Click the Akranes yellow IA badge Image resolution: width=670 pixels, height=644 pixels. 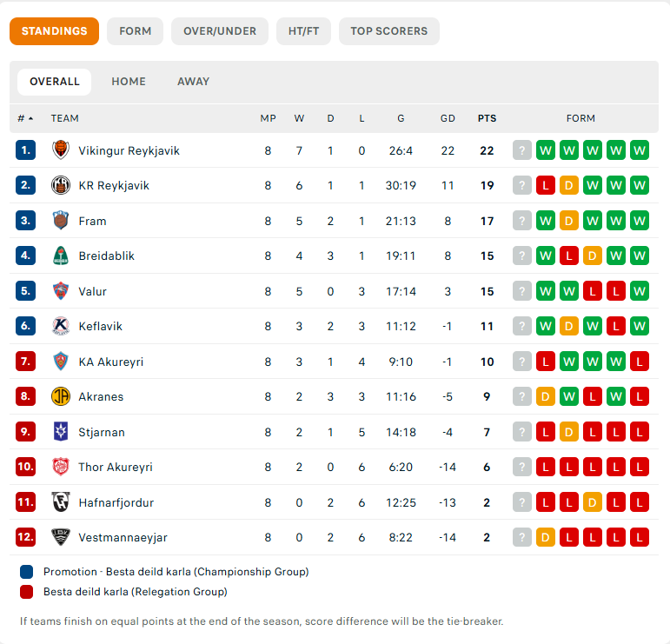click(61, 396)
